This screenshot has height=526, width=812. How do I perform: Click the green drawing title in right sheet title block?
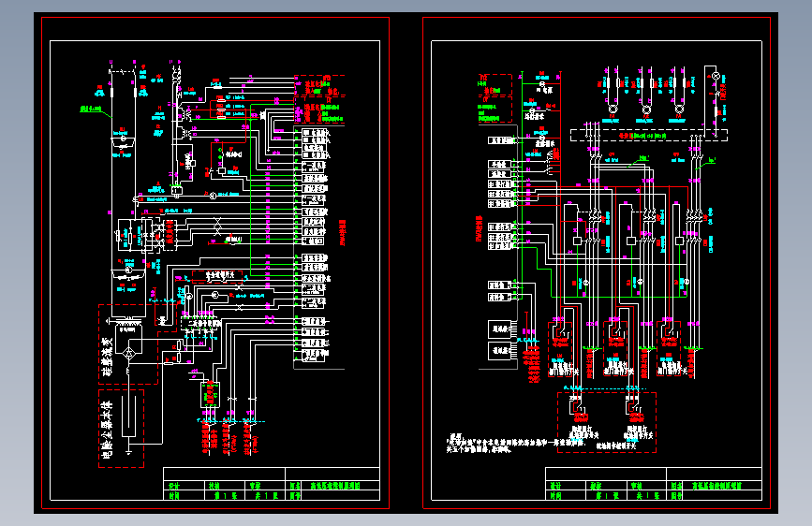tap(716, 486)
